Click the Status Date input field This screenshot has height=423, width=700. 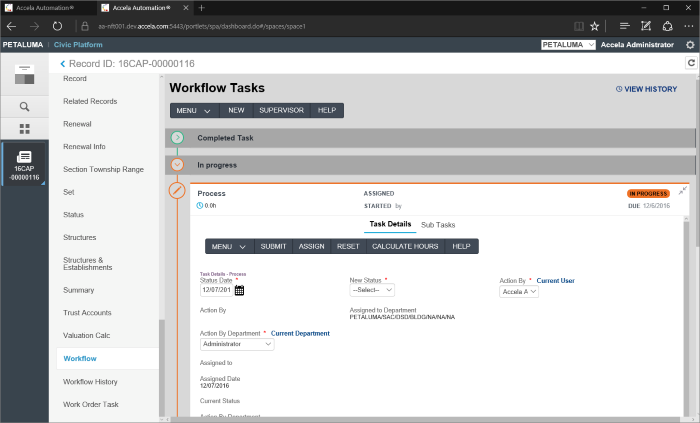[215, 291]
